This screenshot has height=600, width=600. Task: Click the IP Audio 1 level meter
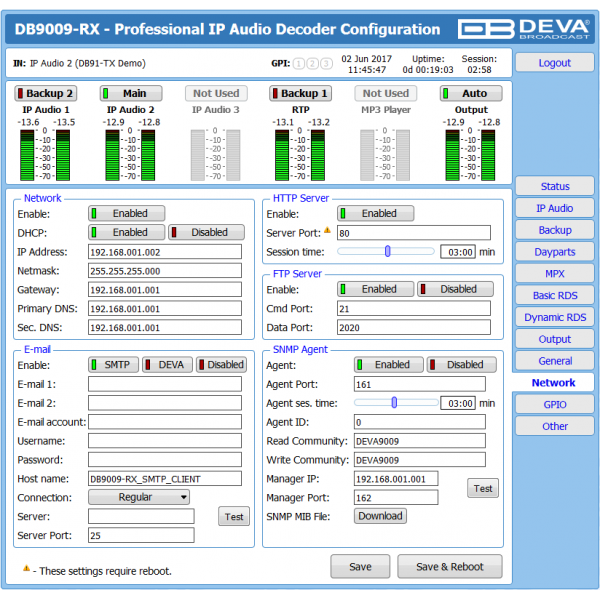click(x=45, y=155)
